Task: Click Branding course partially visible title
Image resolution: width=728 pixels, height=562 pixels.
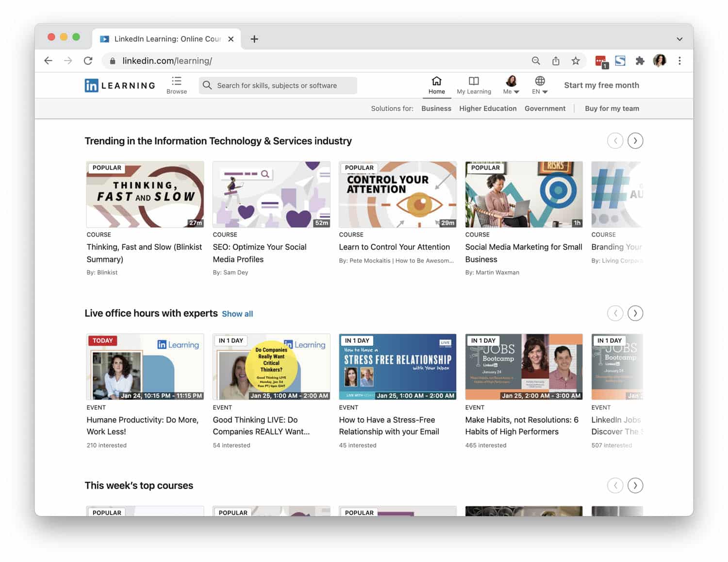Action: (616, 247)
